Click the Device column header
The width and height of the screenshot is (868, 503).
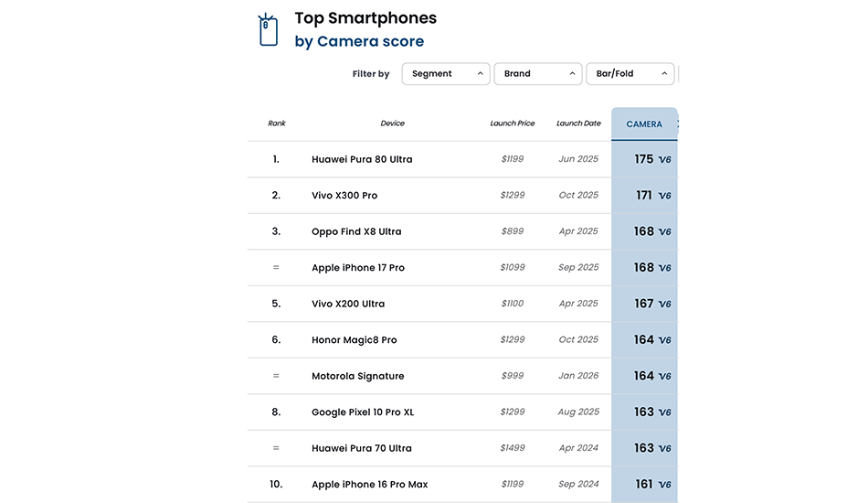392,123
